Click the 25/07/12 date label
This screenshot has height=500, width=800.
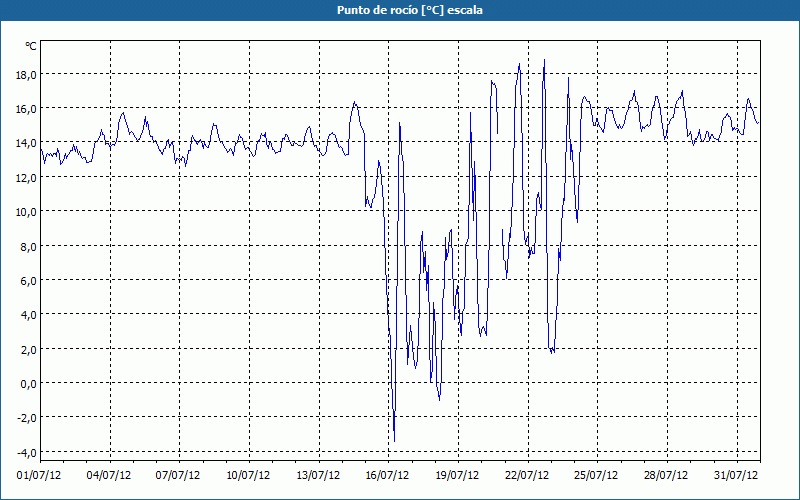click(596, 475)
